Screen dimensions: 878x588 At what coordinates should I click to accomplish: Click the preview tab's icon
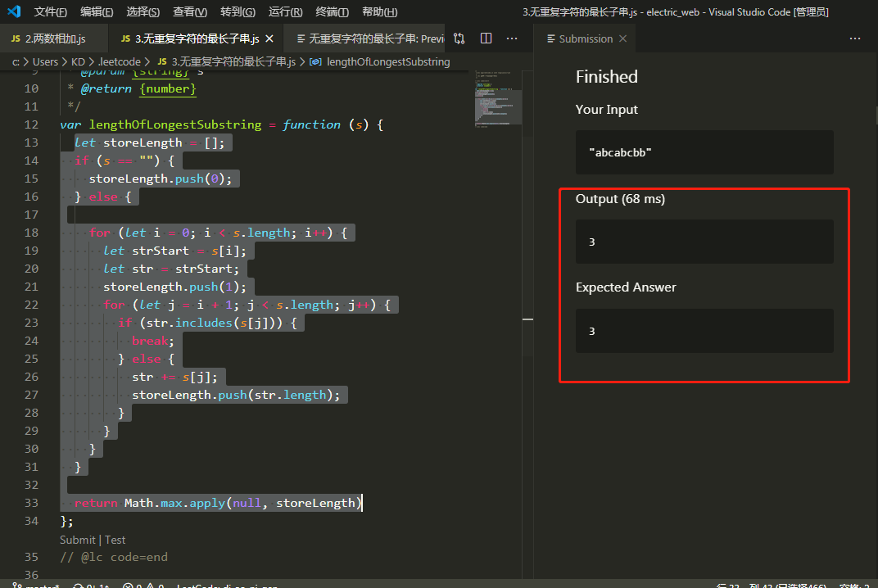[301, 38]
